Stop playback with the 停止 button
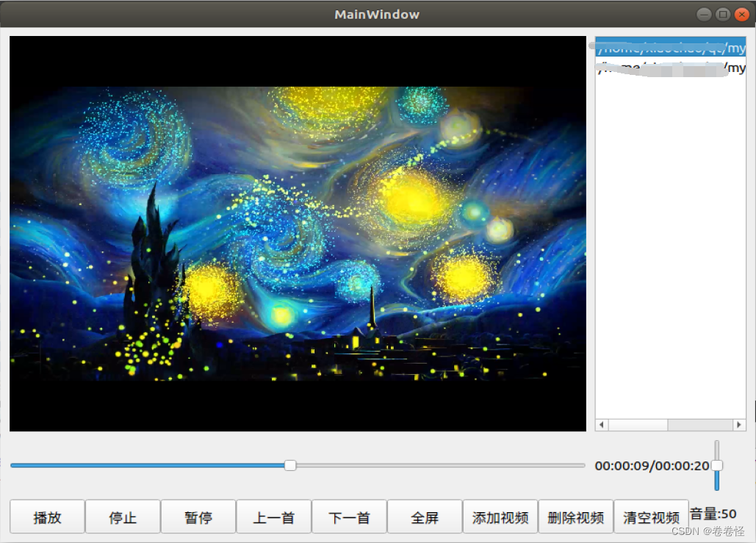756x543 pixels. click(123, 517)
